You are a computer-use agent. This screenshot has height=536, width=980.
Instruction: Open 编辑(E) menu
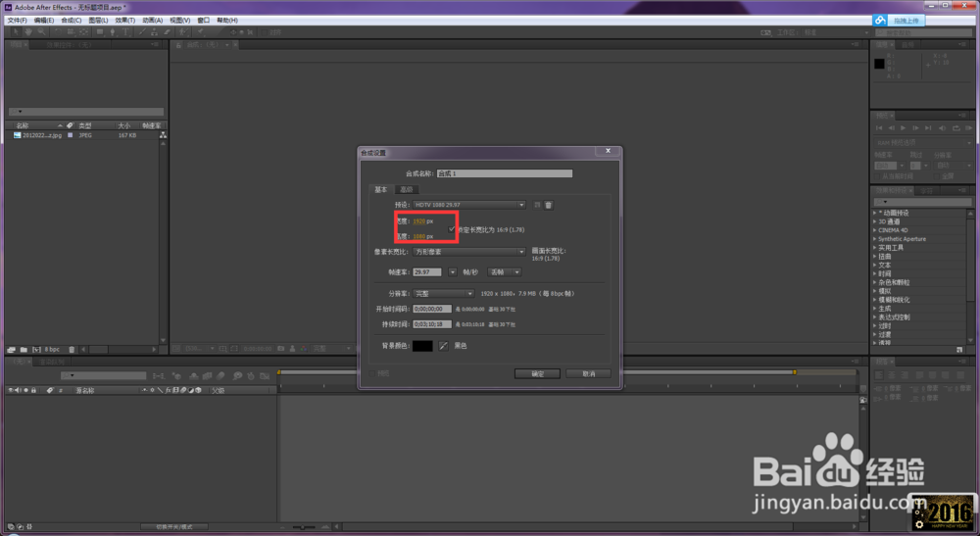tap(44, 21)
